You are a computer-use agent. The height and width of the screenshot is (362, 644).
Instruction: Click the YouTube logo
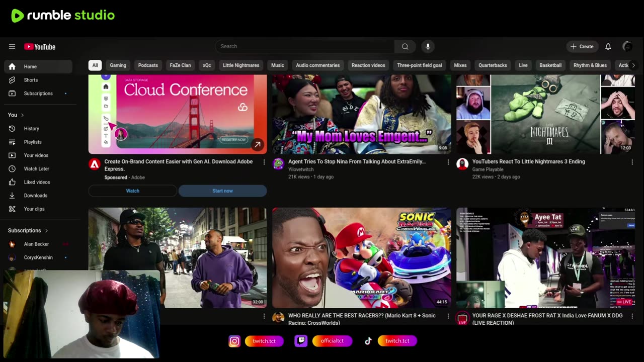(x=40, y=47)
